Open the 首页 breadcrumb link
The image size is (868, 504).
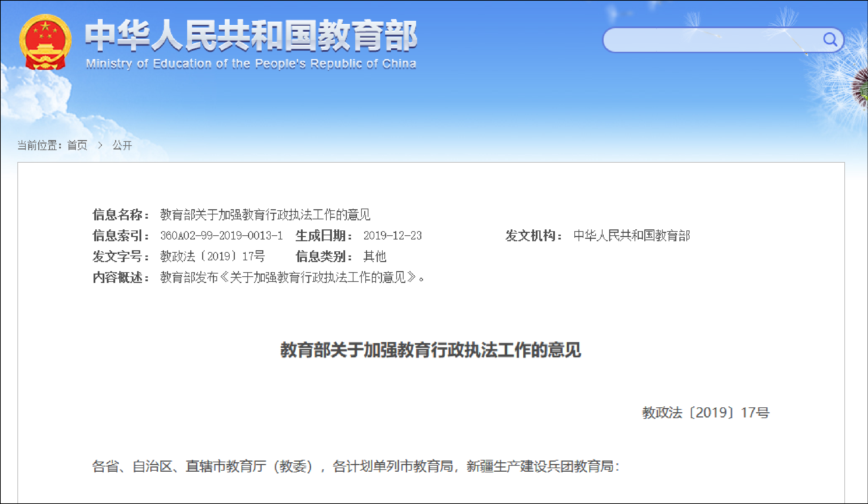click(x=77, y=145)
